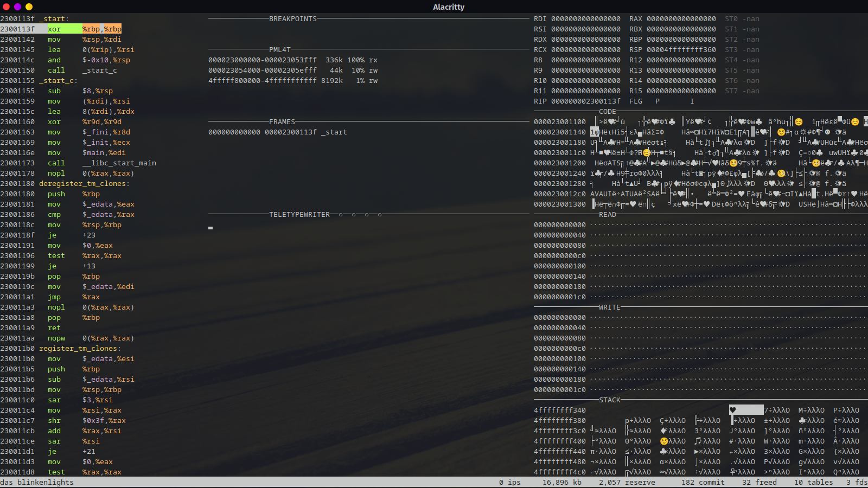868x488 pixels.
Task: Click the xor %r9d,%r9d instruction
Action: [61, 122]
